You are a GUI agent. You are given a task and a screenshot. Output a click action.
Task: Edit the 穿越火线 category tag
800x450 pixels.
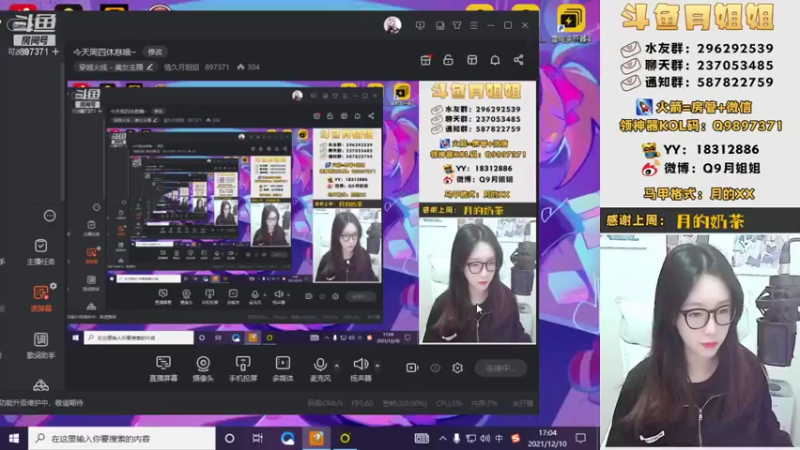(x=115, y=67)
